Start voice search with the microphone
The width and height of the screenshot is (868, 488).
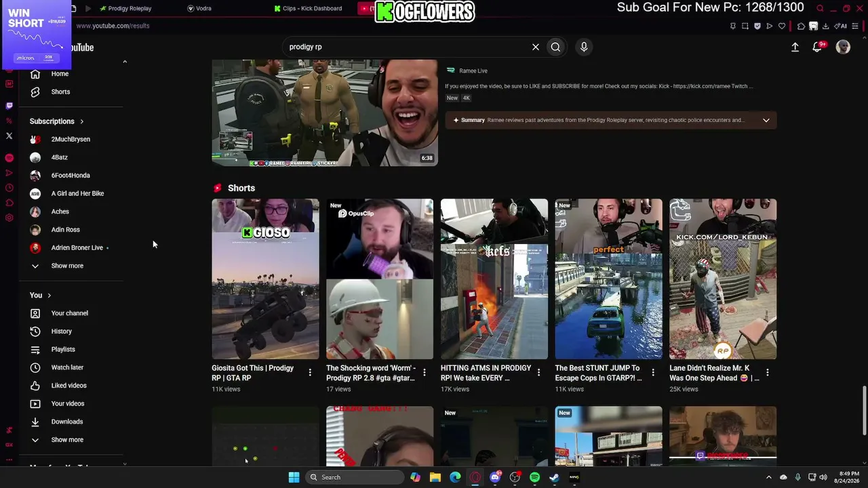coord(584,47)
